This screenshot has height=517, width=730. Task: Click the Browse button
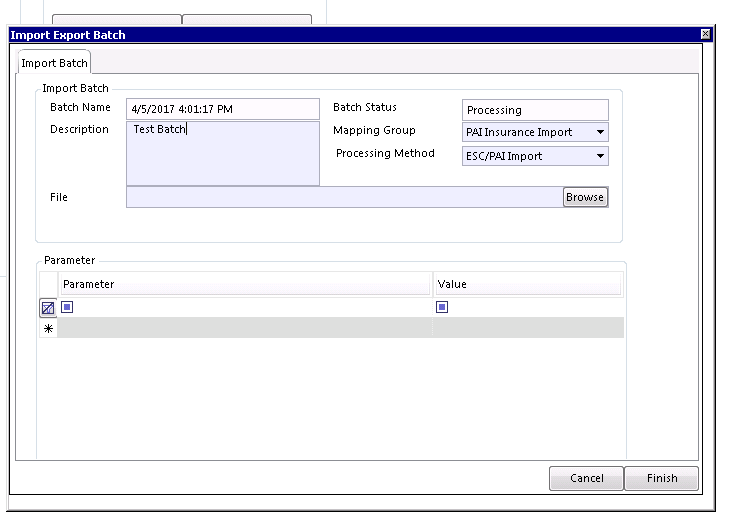pos(585,197)
